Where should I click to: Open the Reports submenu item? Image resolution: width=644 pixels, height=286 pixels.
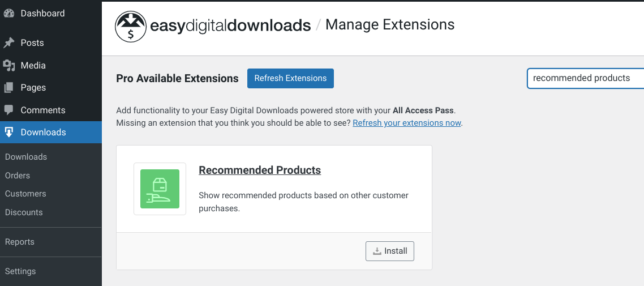[x=20, y=242]
